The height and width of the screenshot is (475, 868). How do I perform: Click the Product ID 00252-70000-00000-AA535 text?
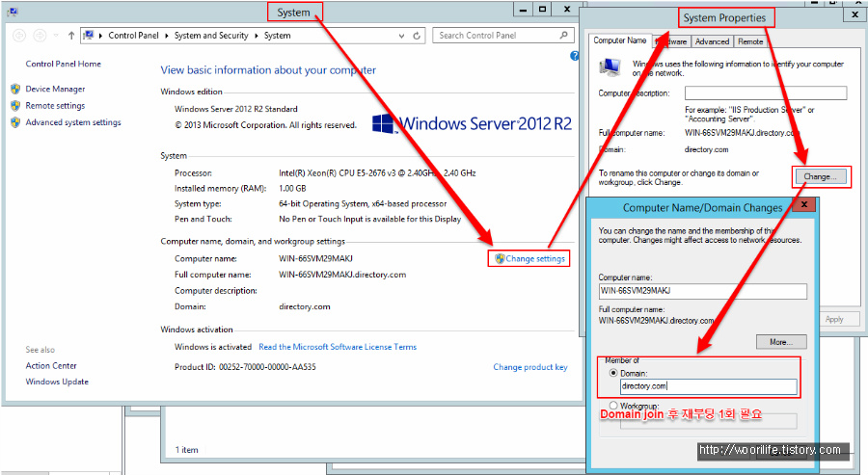point(245,367)
